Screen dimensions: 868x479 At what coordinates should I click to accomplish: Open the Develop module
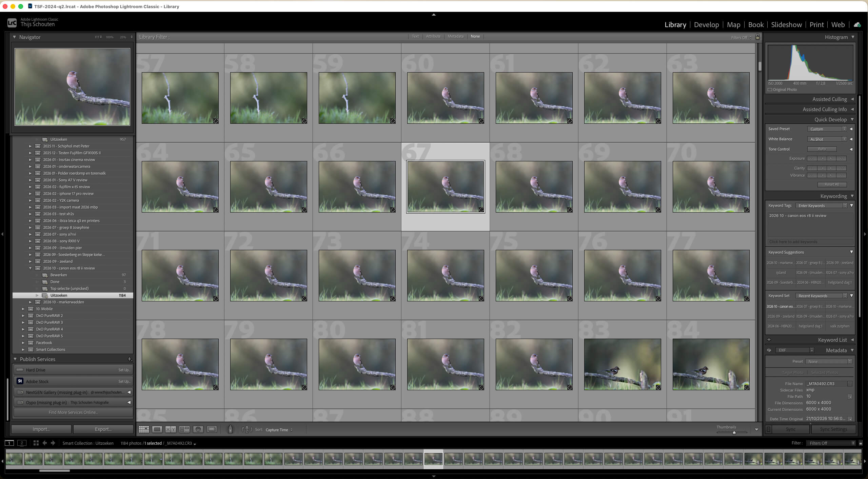coord(706,25)
